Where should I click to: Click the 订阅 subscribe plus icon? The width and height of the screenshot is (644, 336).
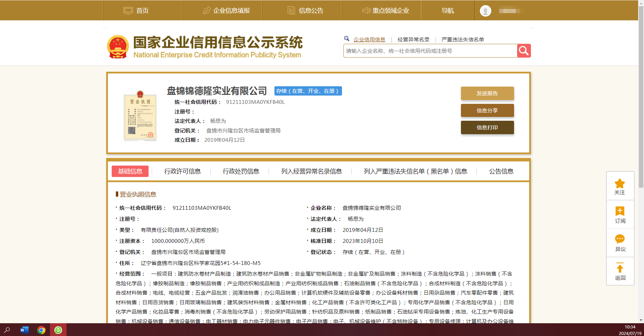(x=620, y=211)
